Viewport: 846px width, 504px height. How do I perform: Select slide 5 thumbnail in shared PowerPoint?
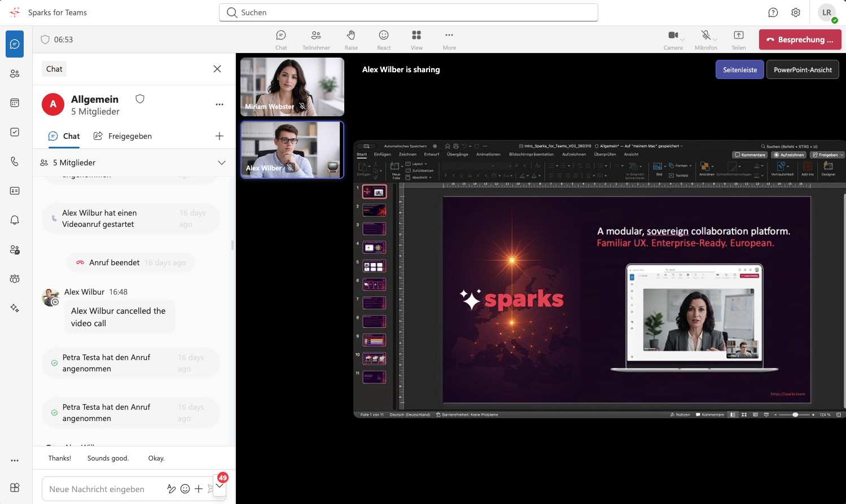(374, 266)
